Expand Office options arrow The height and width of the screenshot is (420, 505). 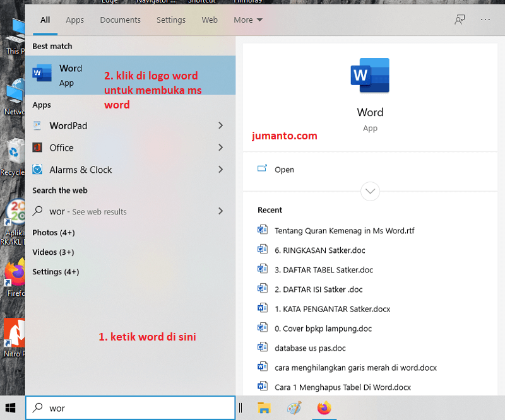pyautogui.click(x=220, y=148)
